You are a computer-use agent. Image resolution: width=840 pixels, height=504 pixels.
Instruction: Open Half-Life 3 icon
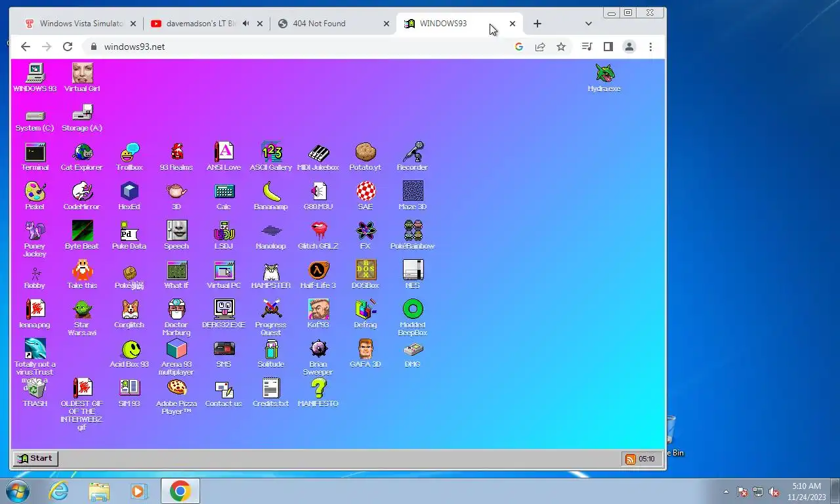(318, 274)
